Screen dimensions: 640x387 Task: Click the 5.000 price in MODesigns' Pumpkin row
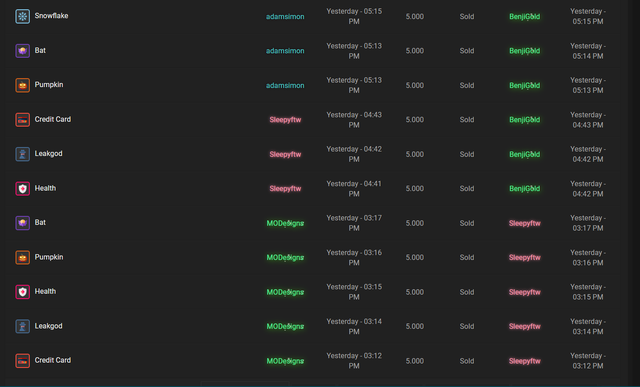click(x=414, y=258)
